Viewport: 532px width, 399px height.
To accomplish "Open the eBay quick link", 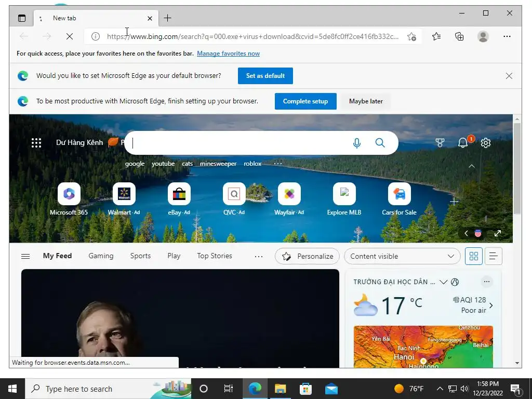I will pos(179,199).
